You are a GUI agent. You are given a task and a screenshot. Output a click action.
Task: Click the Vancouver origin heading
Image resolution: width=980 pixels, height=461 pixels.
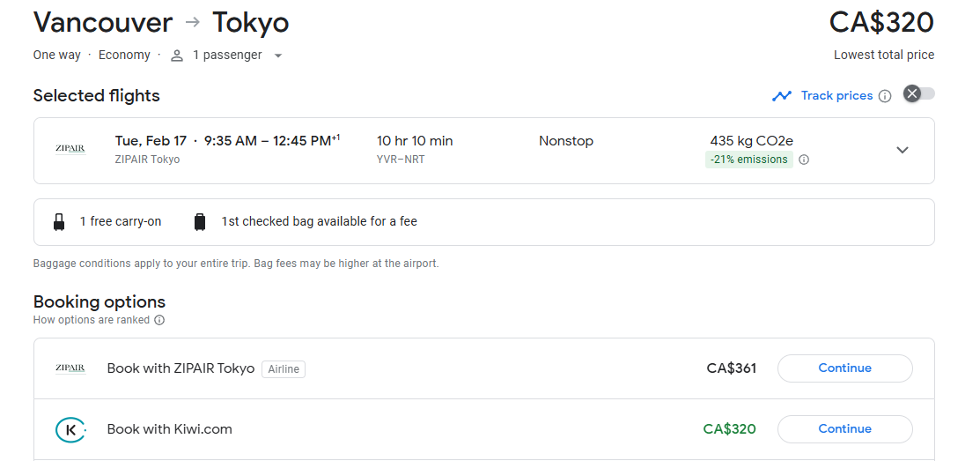102,23
